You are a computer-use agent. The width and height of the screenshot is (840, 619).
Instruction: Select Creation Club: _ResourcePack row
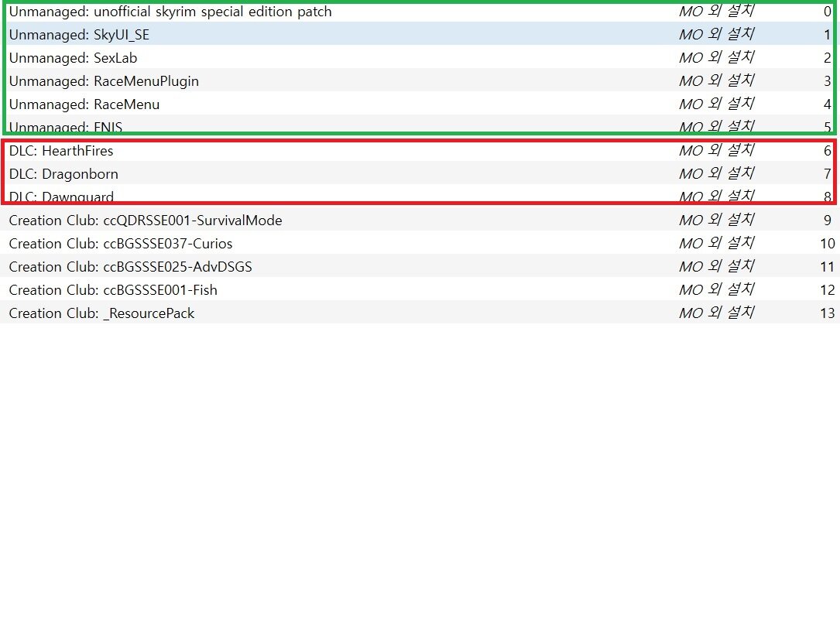(420, 313)
